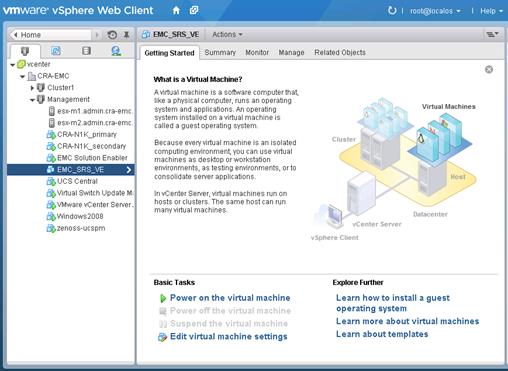Click the VM icon next to CRA-N1K_secondary
The width and height of the screenshot is (508, 371).
(51, 146)
